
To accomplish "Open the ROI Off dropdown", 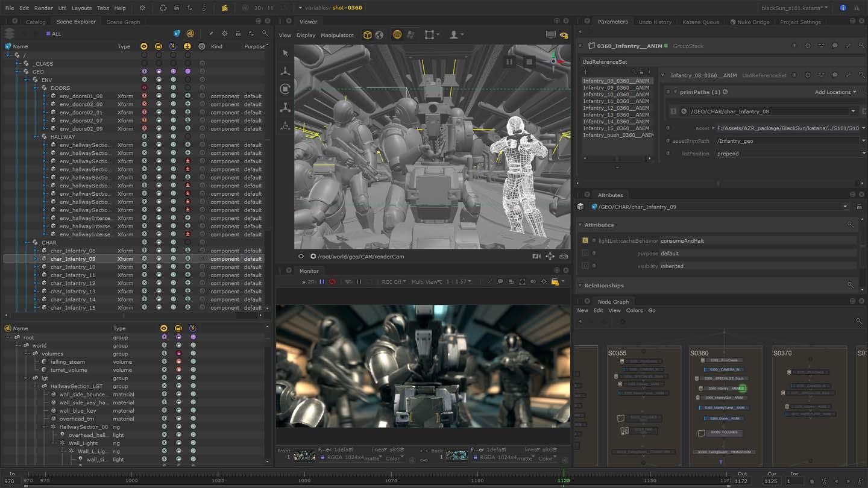I will pos(394,281).
